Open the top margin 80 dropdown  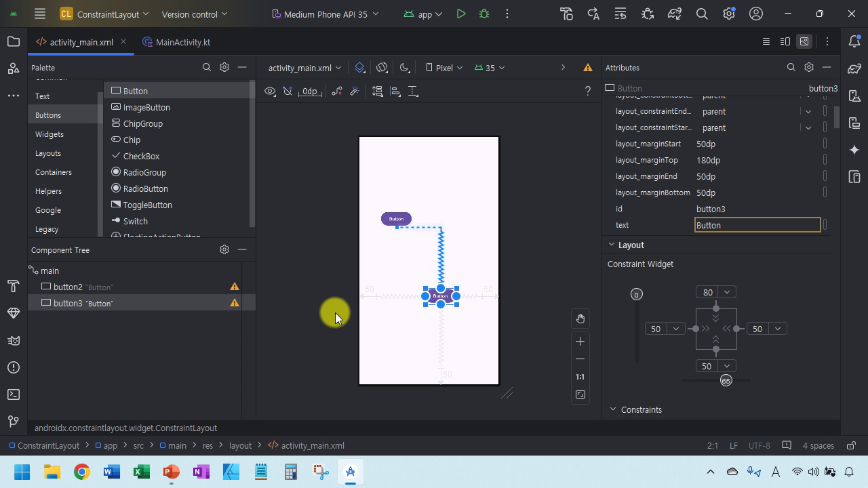726,292
